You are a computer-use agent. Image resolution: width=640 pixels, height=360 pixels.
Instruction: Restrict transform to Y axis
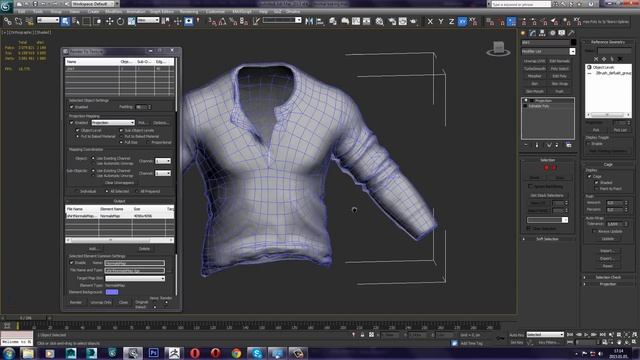[x=441, y=21]
